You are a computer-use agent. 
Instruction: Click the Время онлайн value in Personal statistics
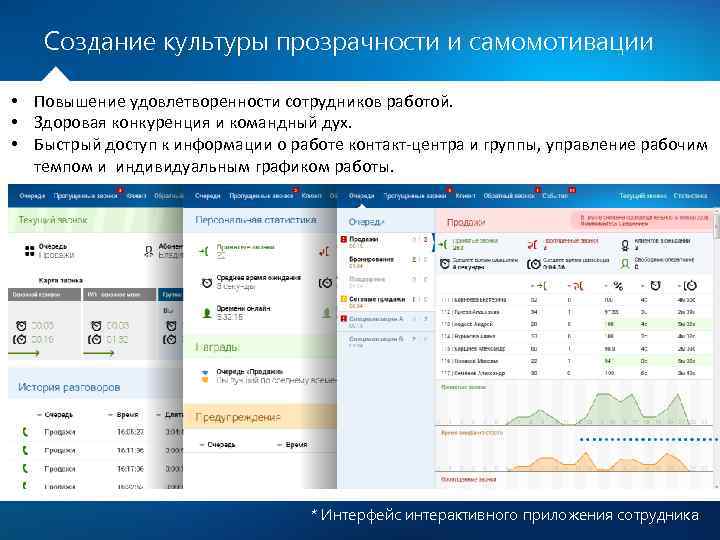click(x=230, y=317)
